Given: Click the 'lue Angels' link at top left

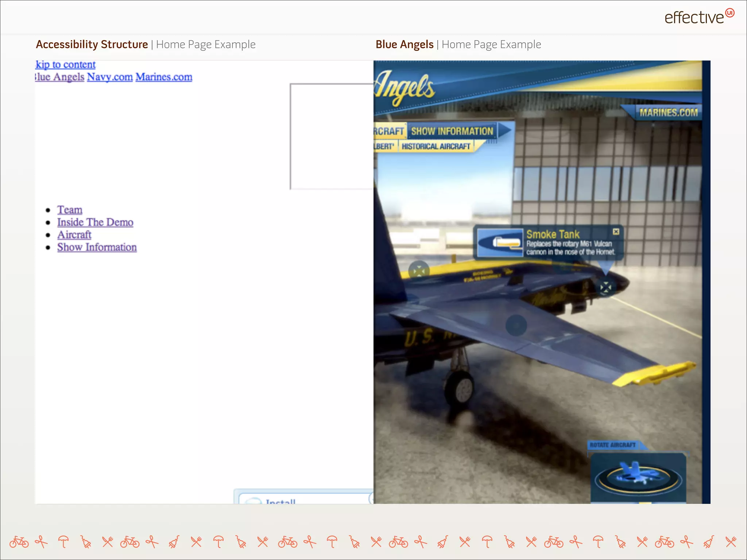Looking at the screenshot, I should point(60,77).
